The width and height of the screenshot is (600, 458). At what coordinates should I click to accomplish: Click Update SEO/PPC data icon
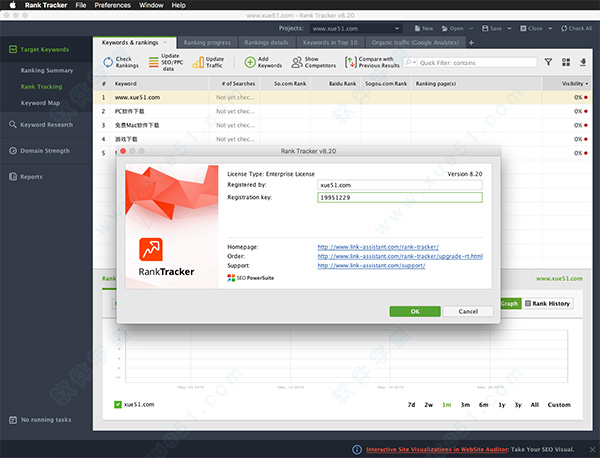(x=153, y=62)
